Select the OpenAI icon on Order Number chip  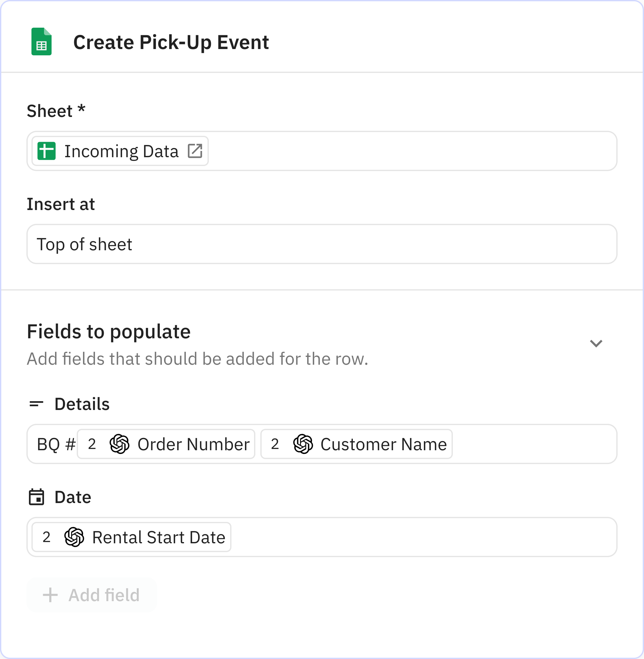click(x=120, y=444)
